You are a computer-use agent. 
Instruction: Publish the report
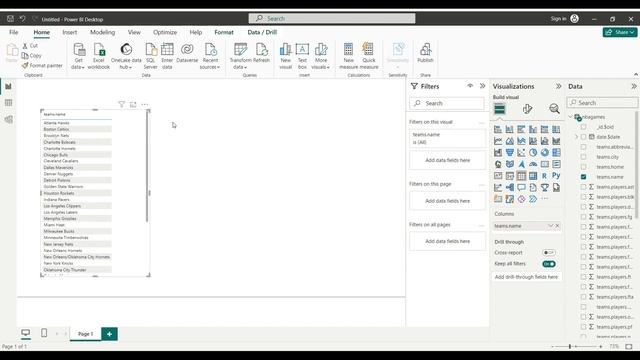(425, 53)
